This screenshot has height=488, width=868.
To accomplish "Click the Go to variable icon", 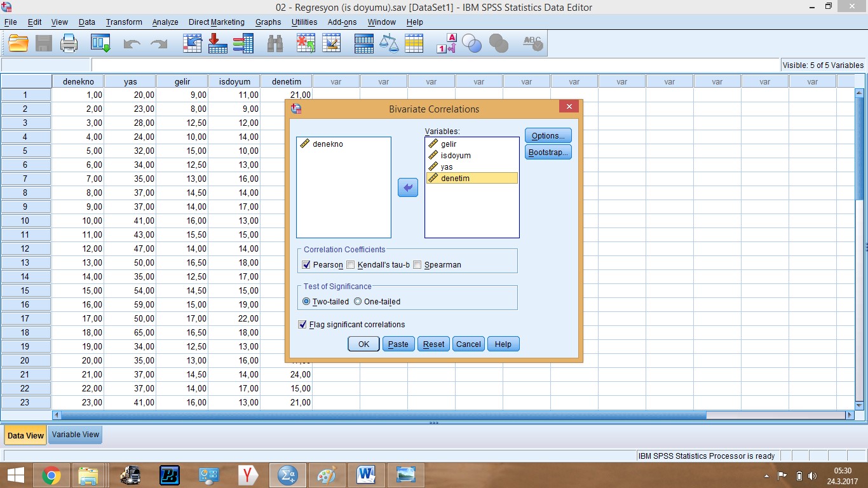I will click(x=218, y=43).
